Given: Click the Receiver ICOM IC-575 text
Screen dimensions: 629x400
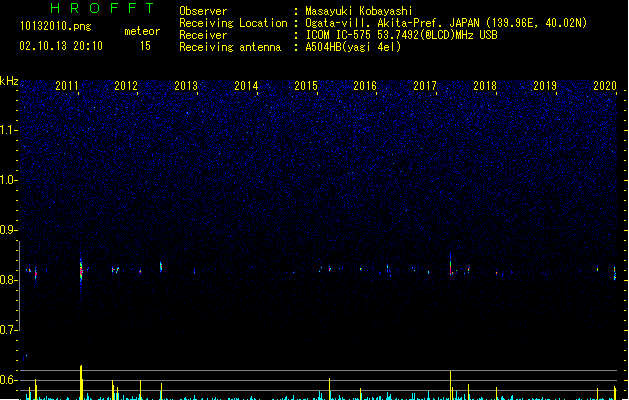Looking at the screenshot, I should [402, 35].
